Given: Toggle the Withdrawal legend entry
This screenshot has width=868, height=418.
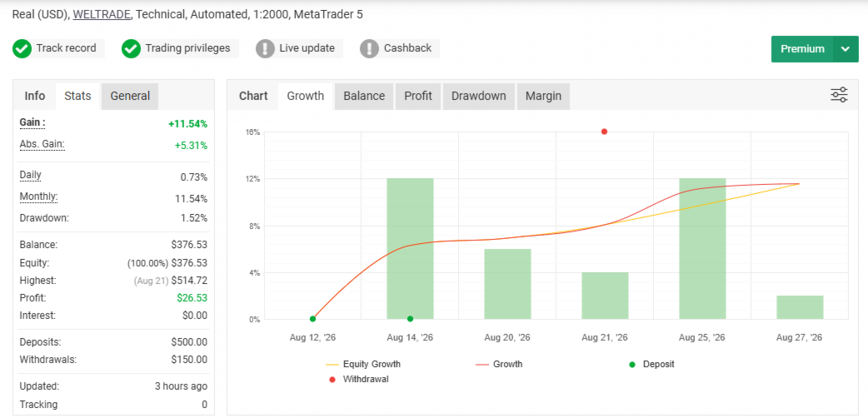Looking at the screenshot, I should coord(359,380).
